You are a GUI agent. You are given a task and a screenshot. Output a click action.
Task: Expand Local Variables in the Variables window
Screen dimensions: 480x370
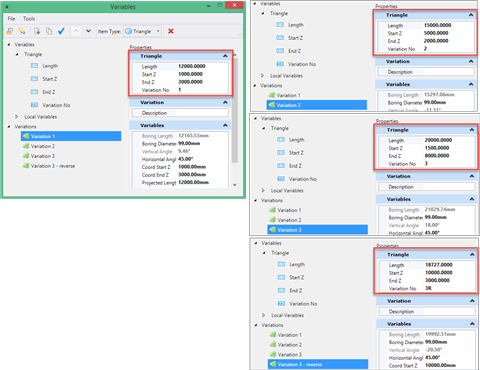(x=17, y=117)
